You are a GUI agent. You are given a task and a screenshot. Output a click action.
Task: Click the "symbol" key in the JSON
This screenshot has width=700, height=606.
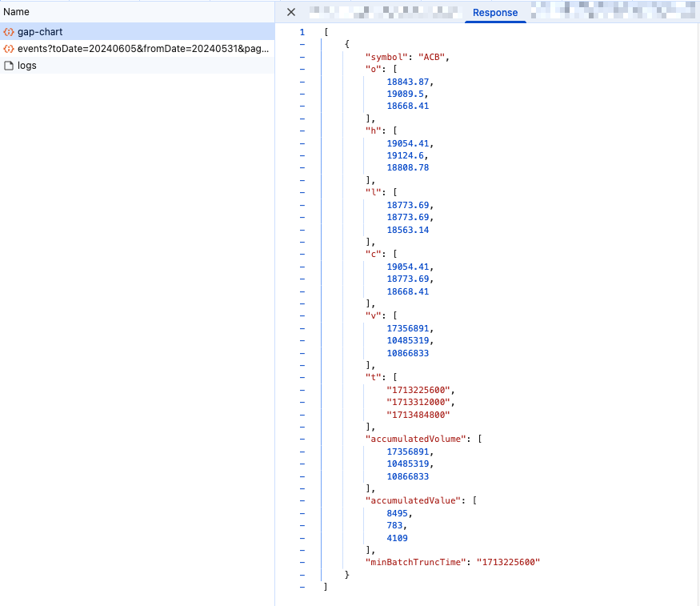pos(384,57)
